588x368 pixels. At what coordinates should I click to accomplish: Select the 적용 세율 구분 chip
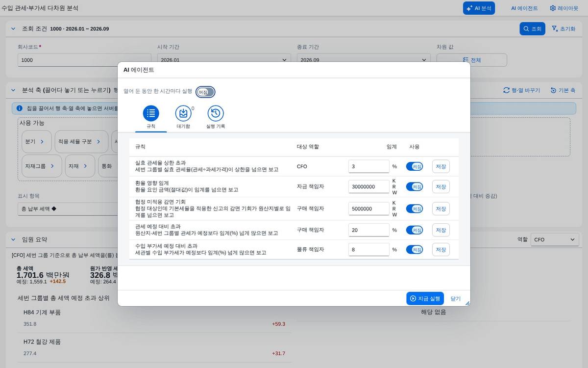[x=81, y=141]
